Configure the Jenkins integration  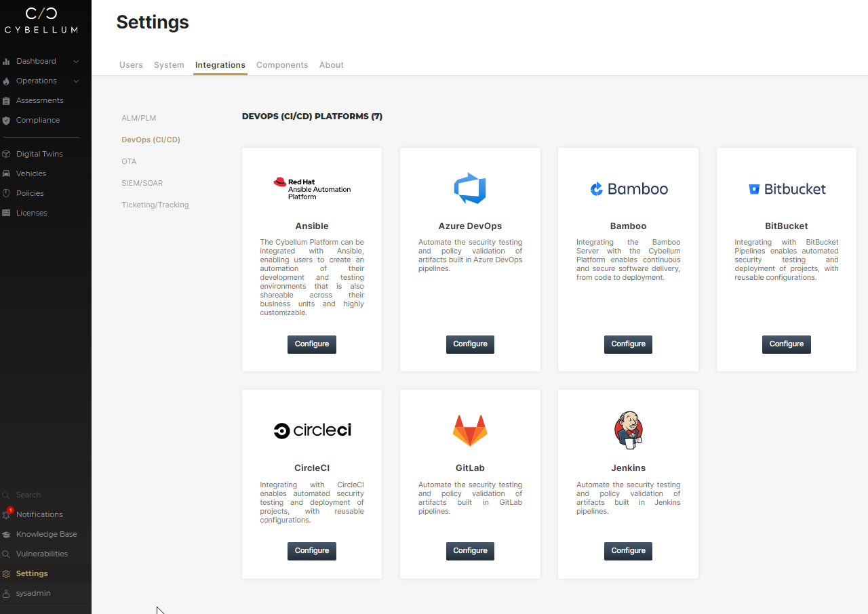[628, 551]
